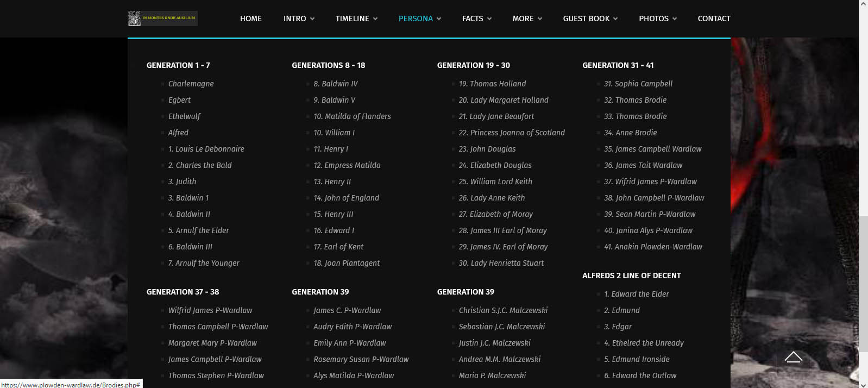Click the scrollbar down arrow
Image resolution: width=868 pixels, height=388 pixels.
(x=863, y=384)
